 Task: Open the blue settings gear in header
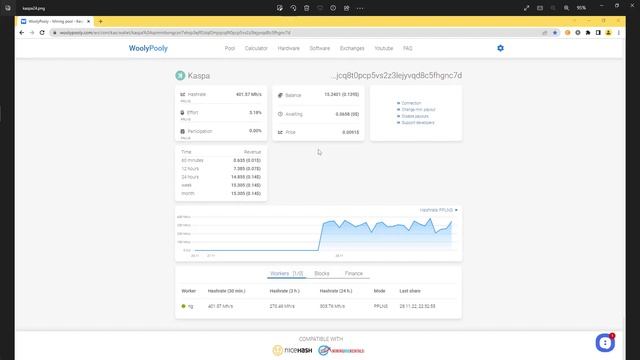(500, 48)
